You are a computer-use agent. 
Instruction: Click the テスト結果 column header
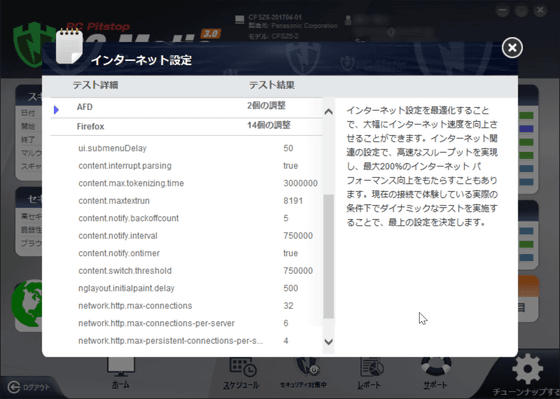point(272,85)
